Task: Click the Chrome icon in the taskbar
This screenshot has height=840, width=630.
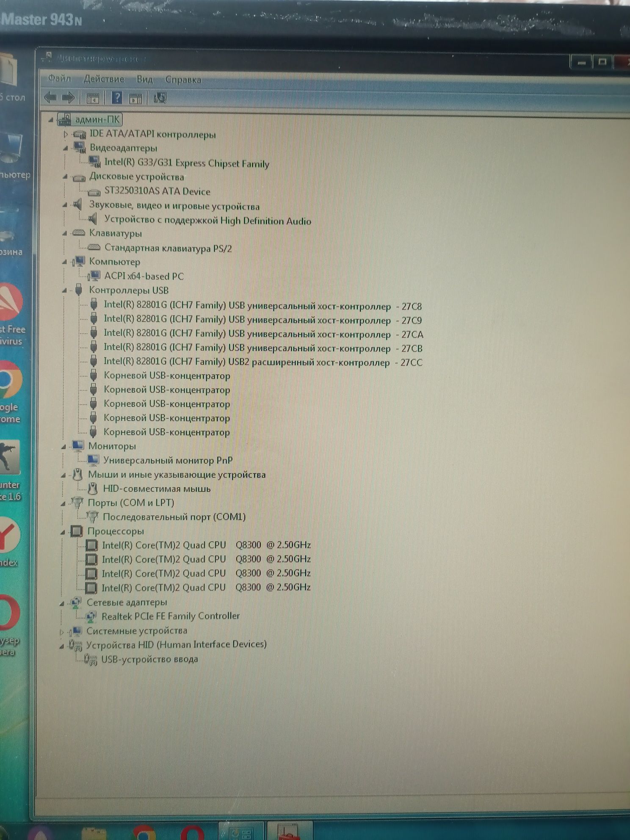Action: [x=144, y=832]
